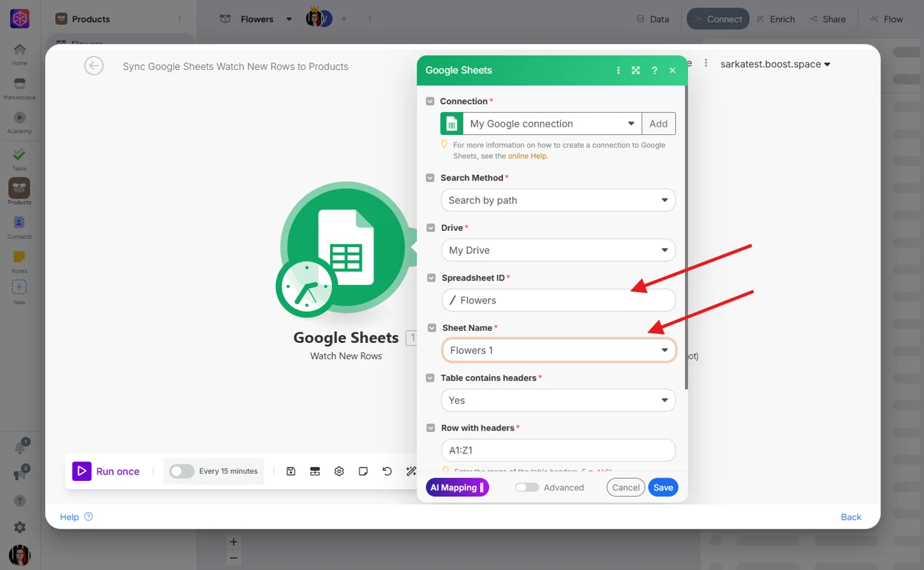The width and height of the screenshot is (924, 570).
Task: Open the sarkatest.boost.space account menu
Action: pos(775,64)
